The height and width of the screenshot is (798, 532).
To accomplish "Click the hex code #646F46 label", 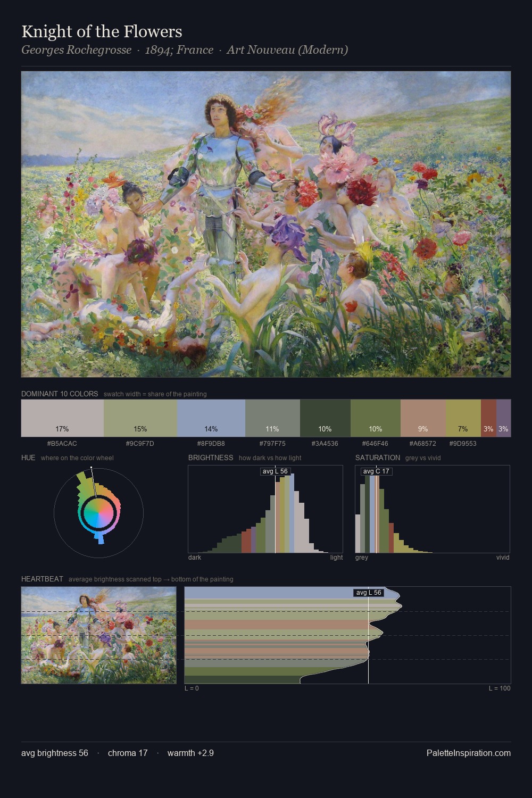I will [375, 443].
